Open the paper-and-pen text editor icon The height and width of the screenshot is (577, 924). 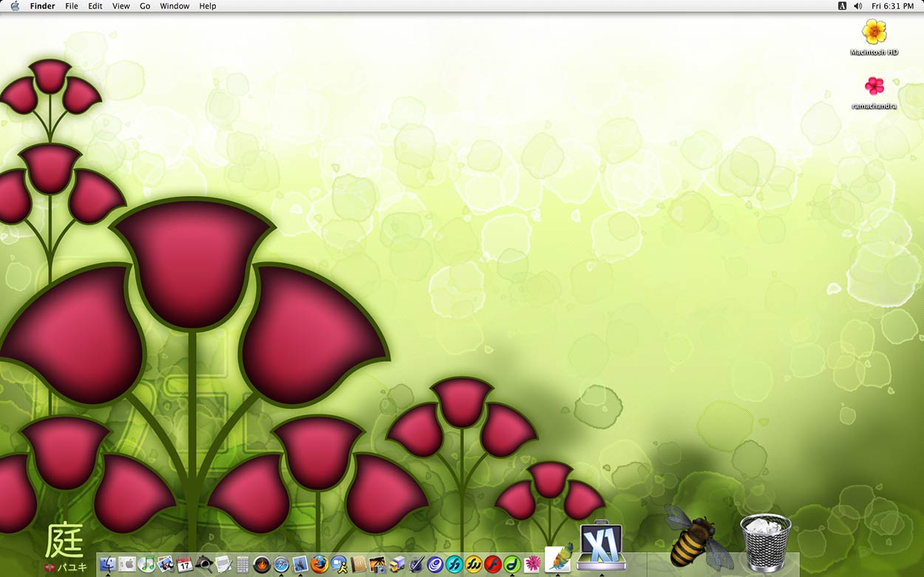(x=223, y=564)
